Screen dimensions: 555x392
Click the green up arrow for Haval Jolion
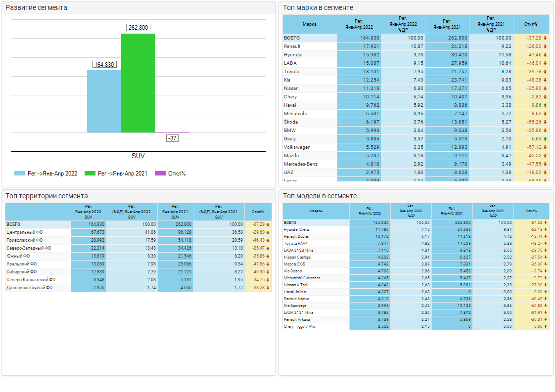point(545,292)
